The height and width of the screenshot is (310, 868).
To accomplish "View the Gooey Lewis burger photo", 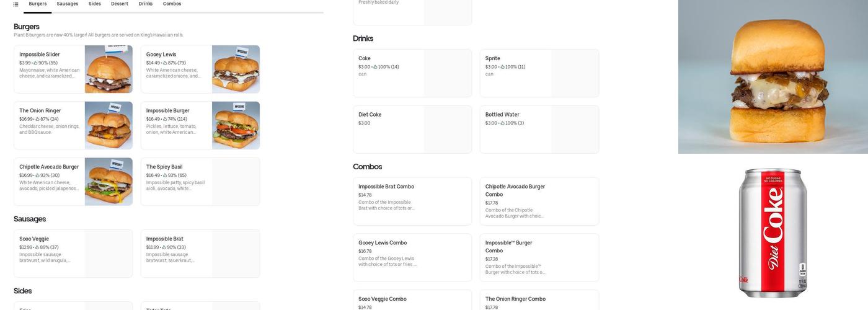I will pyautogui.click(x=236, y=69).
